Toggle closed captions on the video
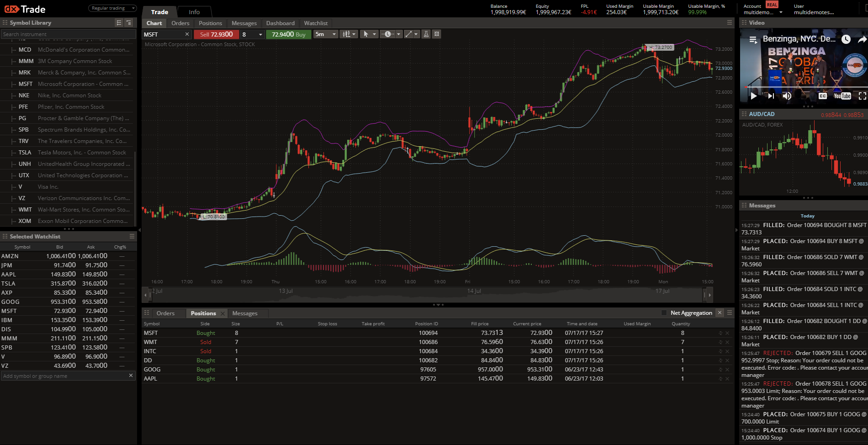The image size is (868, 445). point(822,96)
